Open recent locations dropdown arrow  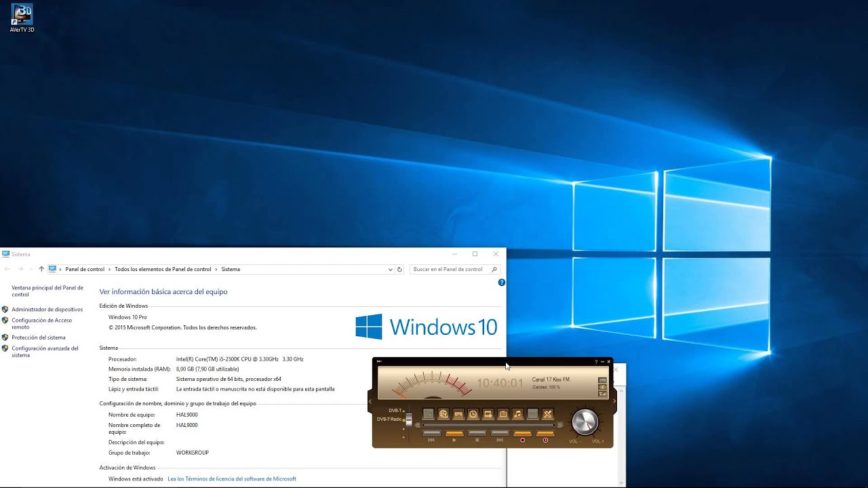[x=31, y=269]
